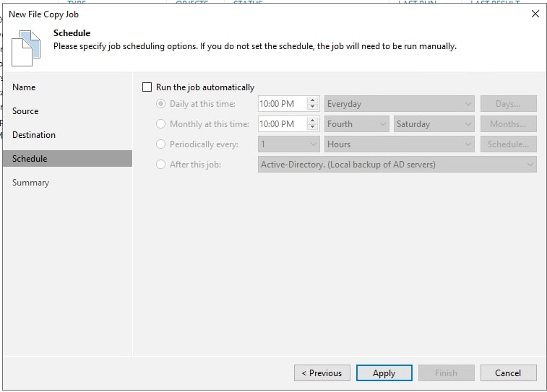Select Periodically every radio button
This screenshot has height=392, width=547.
(160, 144)
